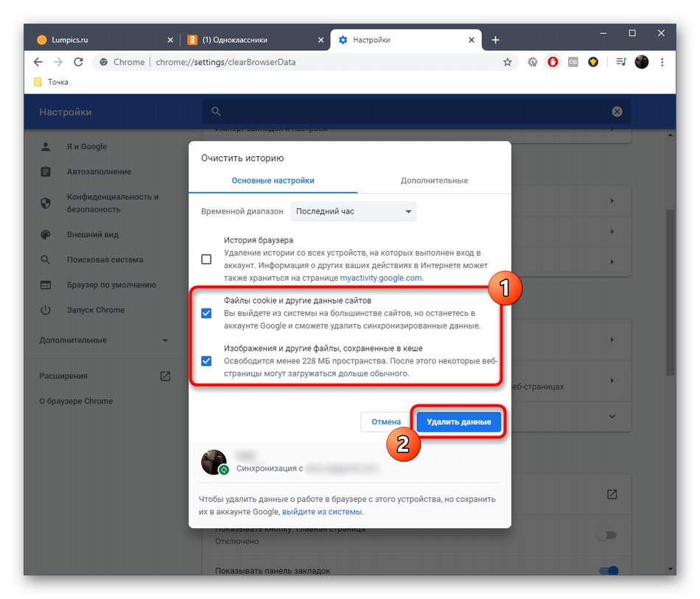This screenshot has height=599, width=700.
Task: Reload the page with refresh icon
Action: click(79, 62)
